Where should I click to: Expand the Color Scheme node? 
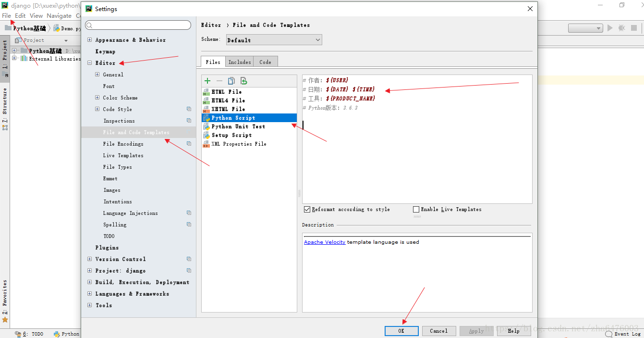97,98
